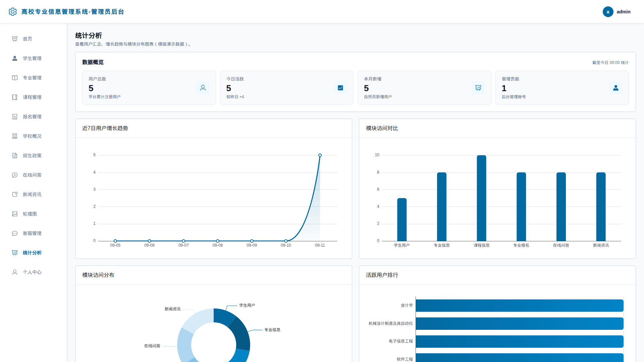Click the 截至今日 00:00 统计 note
The width and height of the screenshot is (644, 362).
[610, 63]
